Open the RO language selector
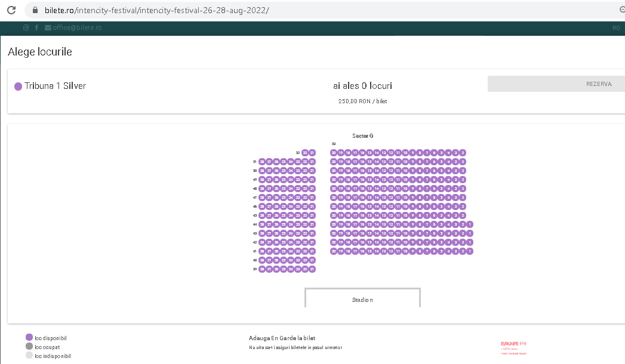The width and height of the screenshot is (625, 364). pyautogui.click(x=616, y=27)
